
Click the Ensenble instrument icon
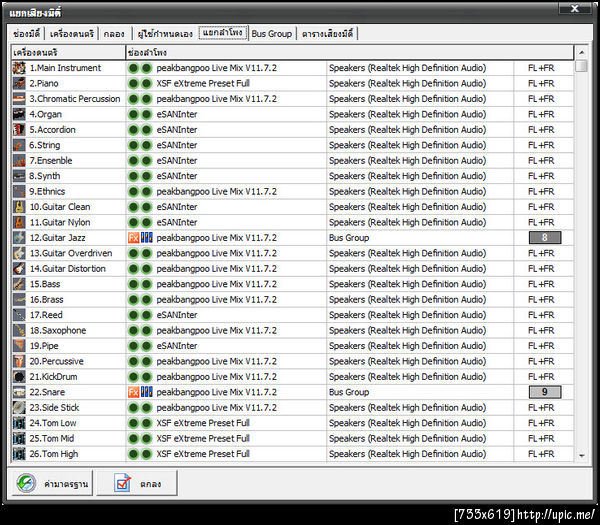pyautogui.click(x=19, y=160)
